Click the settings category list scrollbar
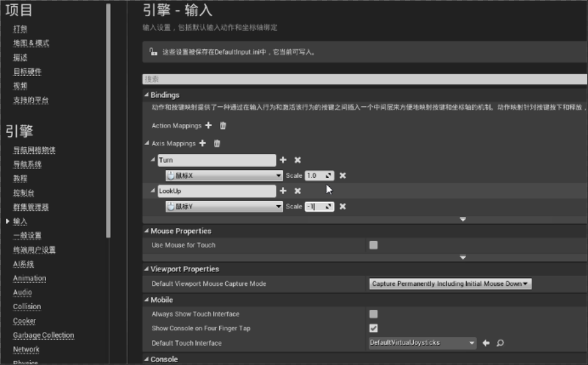Viewport: 588px width, 365px height. pos(108,121)
